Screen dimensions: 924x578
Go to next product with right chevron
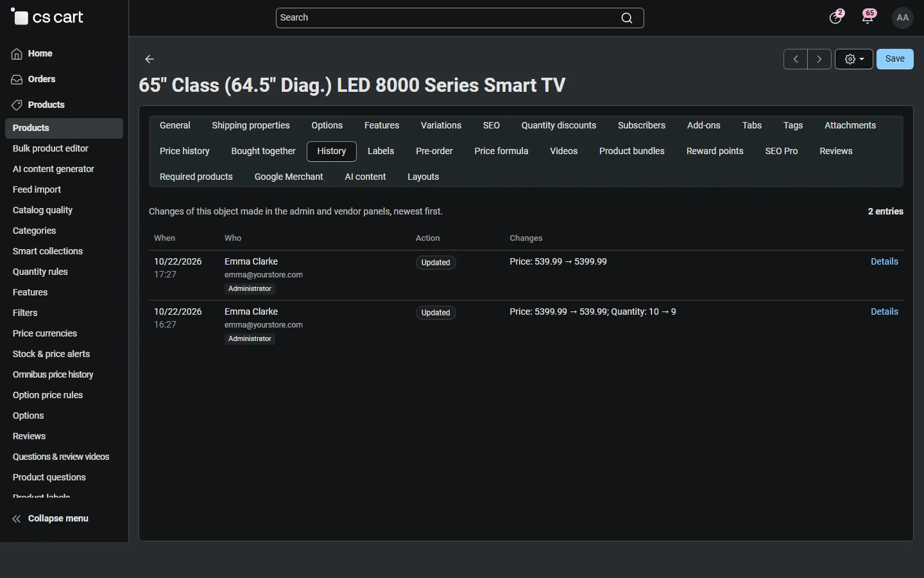(819, 59)
